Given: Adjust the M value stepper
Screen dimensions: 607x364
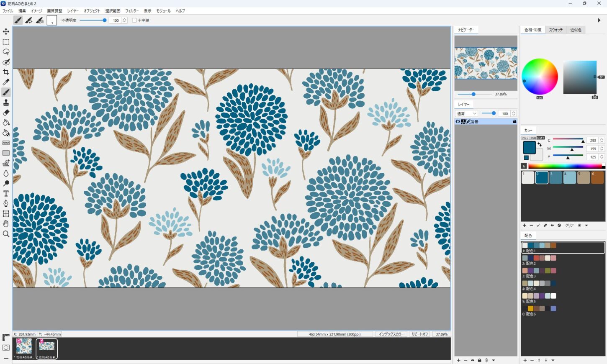Looking at the screenshot, I should point(602,149).
